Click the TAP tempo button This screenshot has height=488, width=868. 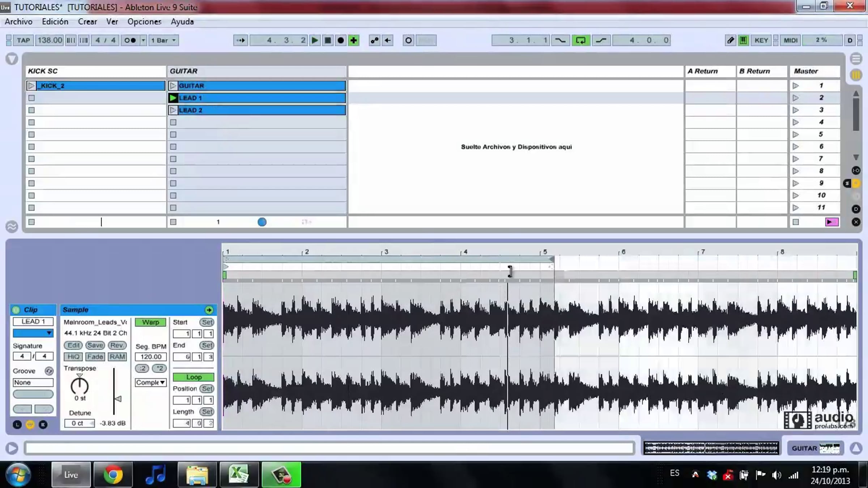click(x=24, y=40)
